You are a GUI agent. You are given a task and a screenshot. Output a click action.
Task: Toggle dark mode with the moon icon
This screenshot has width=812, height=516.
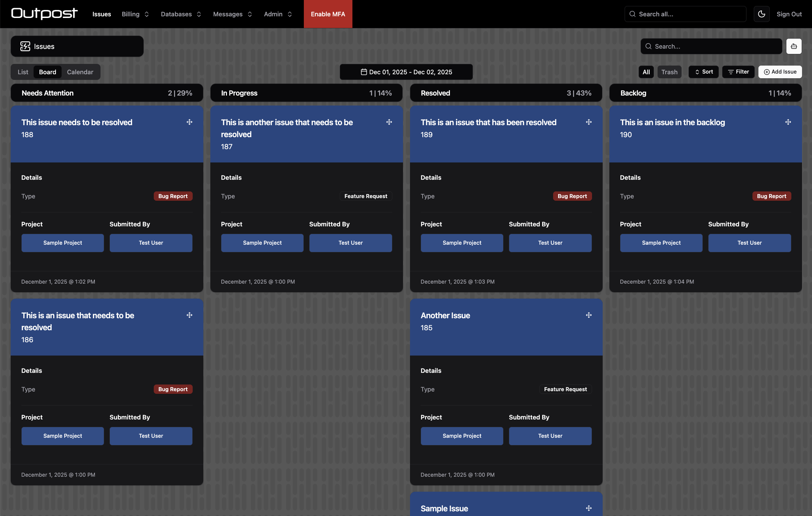tap(761, 14)
